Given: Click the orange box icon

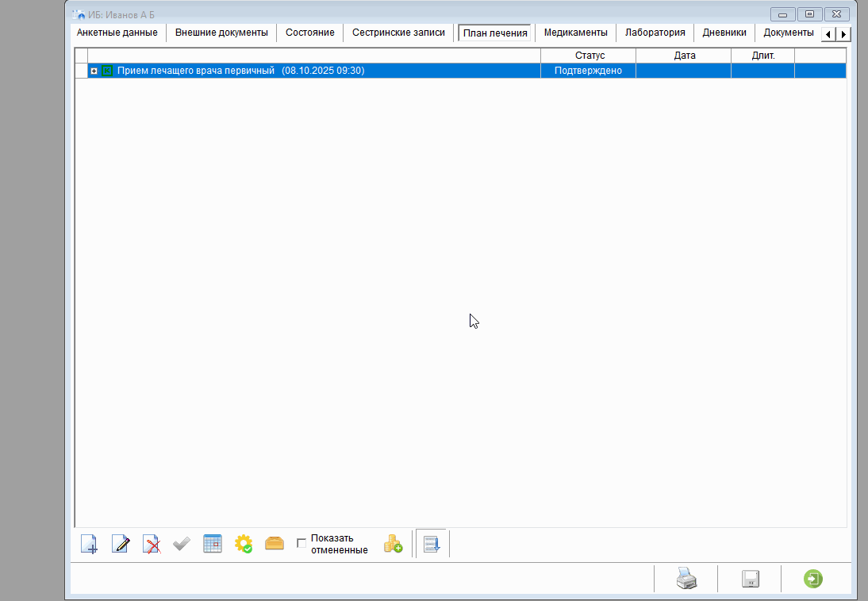Looking at the screenshot, I should (275, 545).
